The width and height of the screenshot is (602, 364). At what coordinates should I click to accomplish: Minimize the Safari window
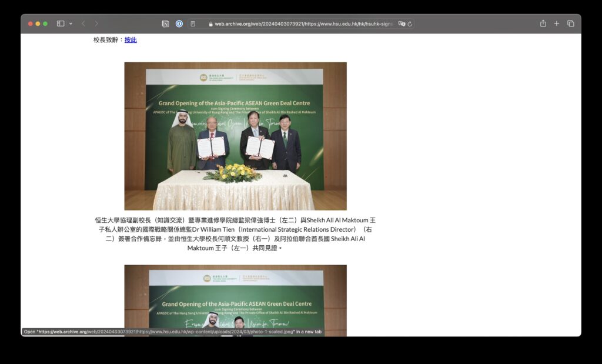38,24
